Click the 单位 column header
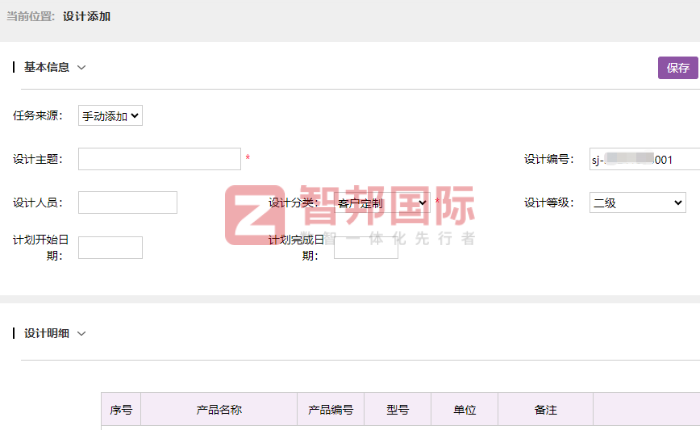700x430 pixels. 464,410
